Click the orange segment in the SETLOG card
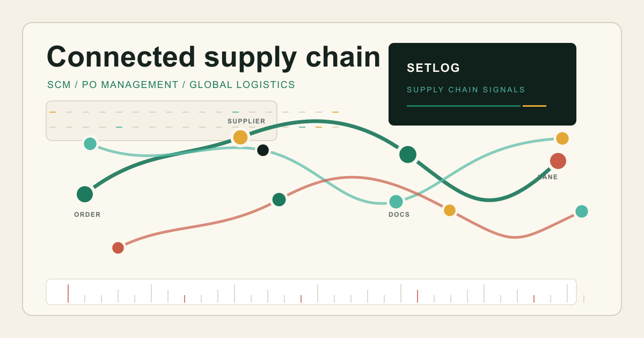Image resolution: width=644 pixels, height=338 pixels. tap(535, 106)
